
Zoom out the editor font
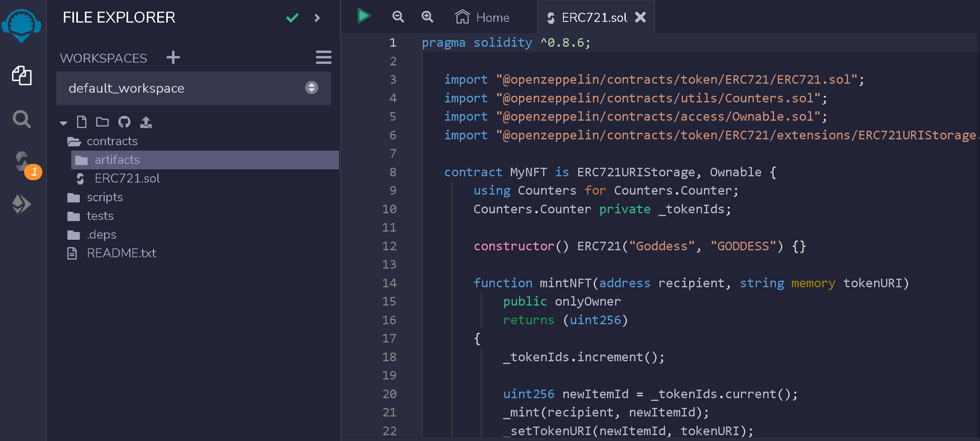coord(398,17)
